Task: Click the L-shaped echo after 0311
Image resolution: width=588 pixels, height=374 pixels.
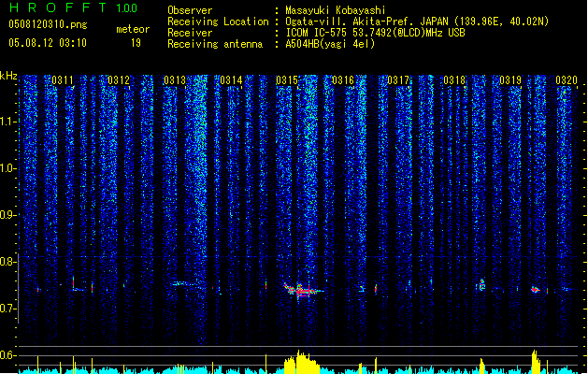Action: [x=78, y=284]
